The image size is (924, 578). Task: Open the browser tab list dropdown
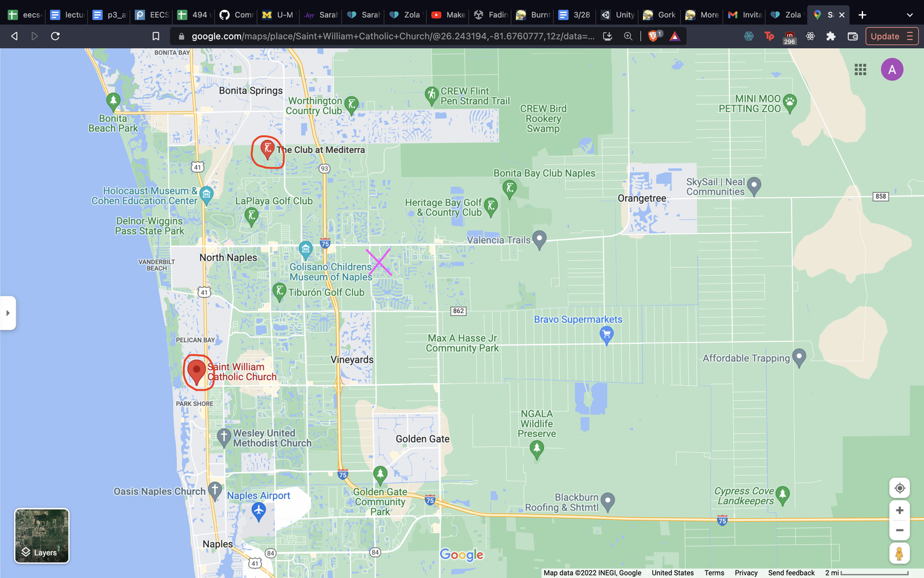(909, 15)
